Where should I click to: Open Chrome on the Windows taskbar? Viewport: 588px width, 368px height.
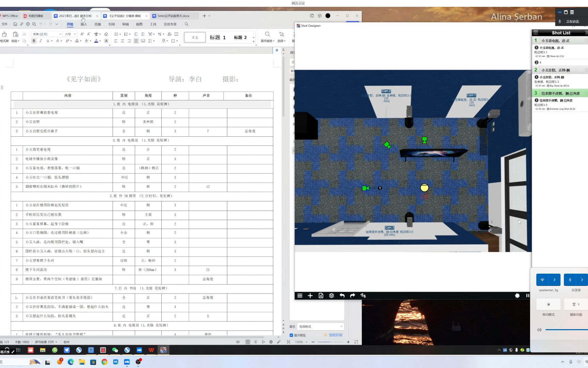coord(104,362)
